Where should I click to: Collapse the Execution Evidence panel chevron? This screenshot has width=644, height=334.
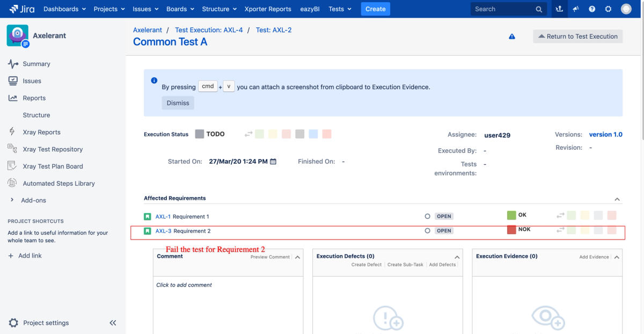click(x=617, y=257)
